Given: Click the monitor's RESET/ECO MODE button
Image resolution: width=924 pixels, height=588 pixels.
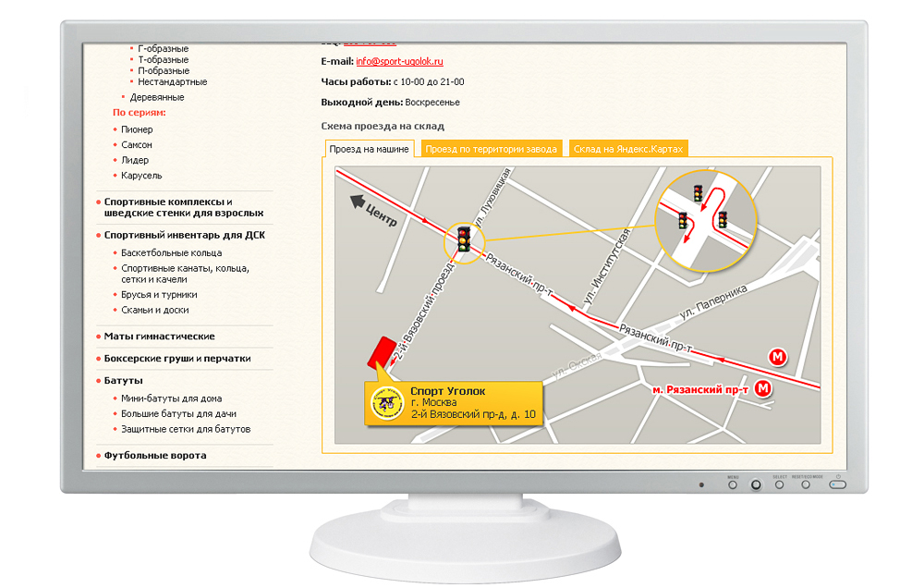Looking at the screenshot, I should pos(806,484).
